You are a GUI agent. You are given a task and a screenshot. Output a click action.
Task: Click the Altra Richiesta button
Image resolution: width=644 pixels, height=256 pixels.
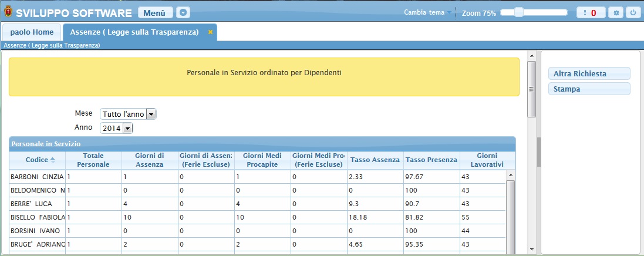click(x=589, y=74)
